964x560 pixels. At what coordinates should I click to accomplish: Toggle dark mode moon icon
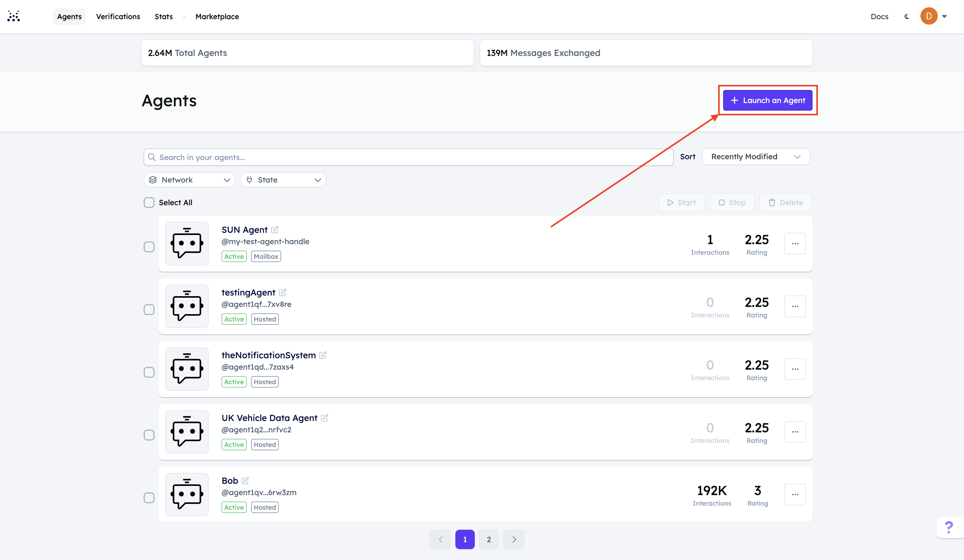pyautogui.click(x=906, y=16)
